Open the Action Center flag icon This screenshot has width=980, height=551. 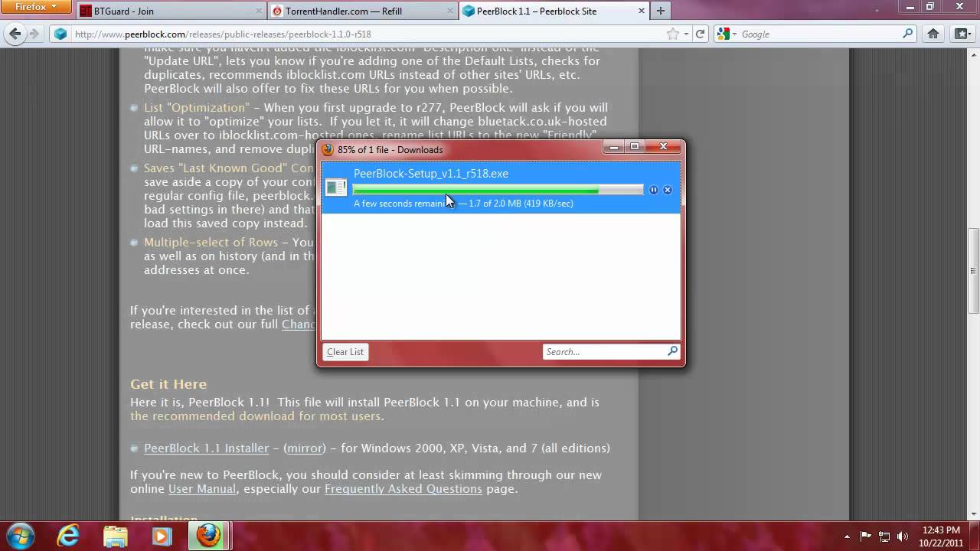pyautogui.click(x=866, y=536)
